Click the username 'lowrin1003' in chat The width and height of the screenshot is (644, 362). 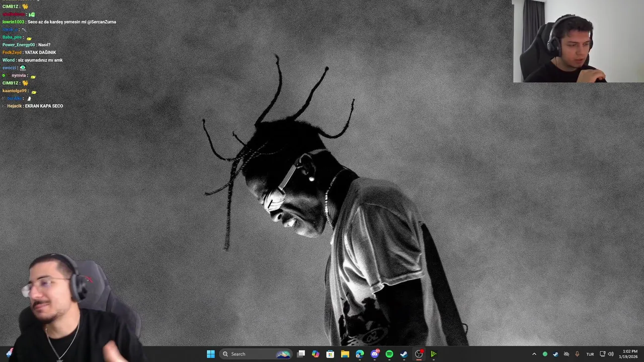(x=13, y=22)
